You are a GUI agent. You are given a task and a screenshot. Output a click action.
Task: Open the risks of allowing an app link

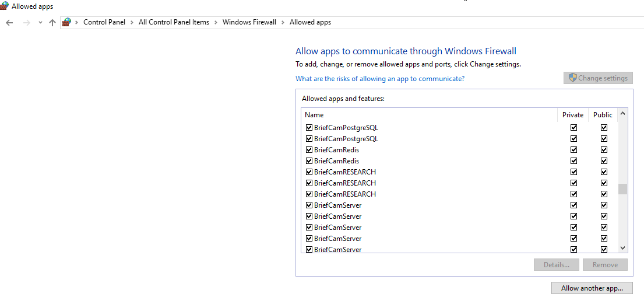[x=380, y=79]
